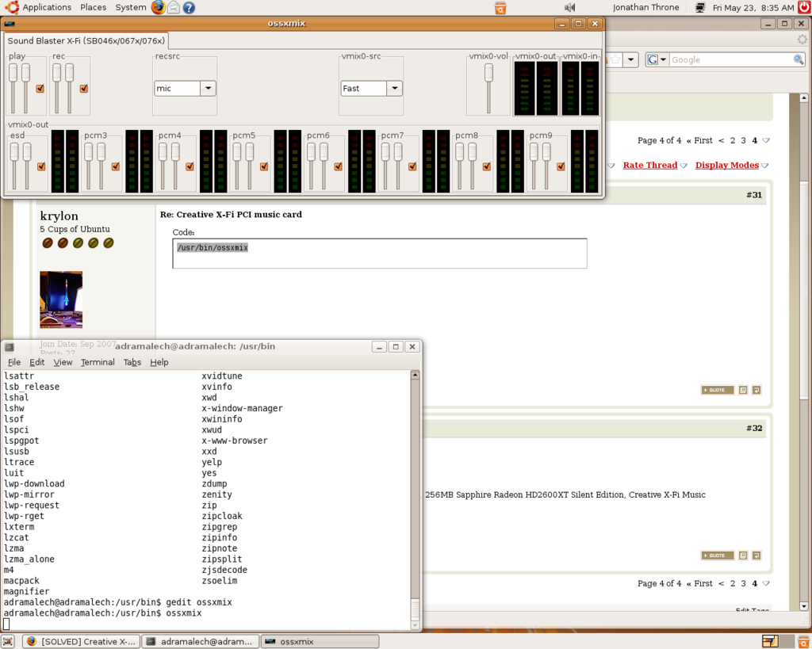Click the network monitor icon in the top panel
The width and height of the screenshot is (812, 649).
(700, 7)
